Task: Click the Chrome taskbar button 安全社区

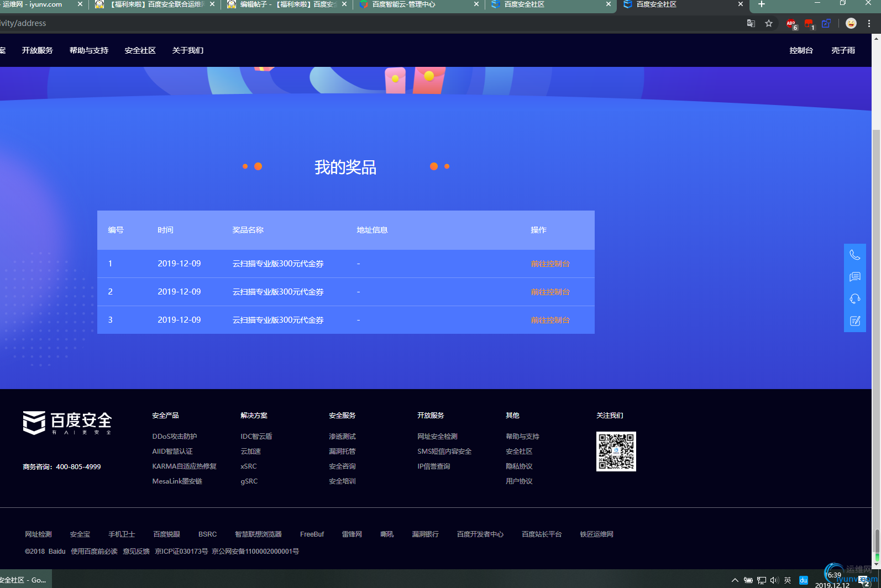Action: pyautogui.click(x=25, y=580)
